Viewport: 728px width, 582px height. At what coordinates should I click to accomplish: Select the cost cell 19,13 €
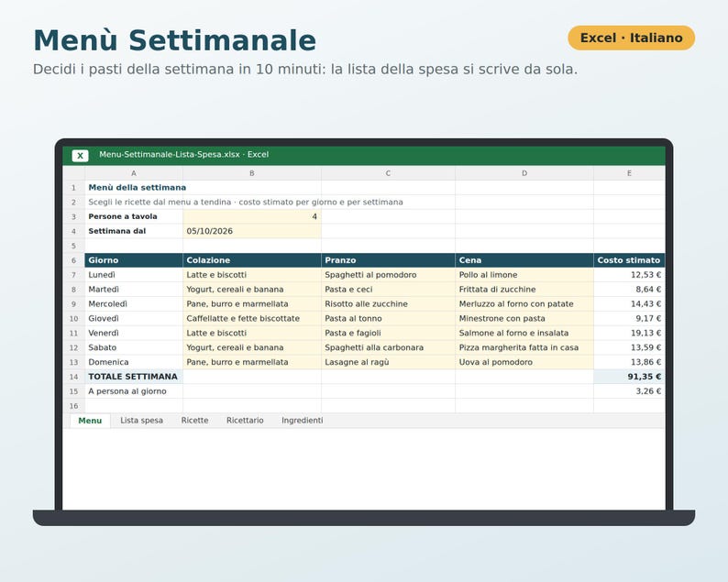pos(629,333)
